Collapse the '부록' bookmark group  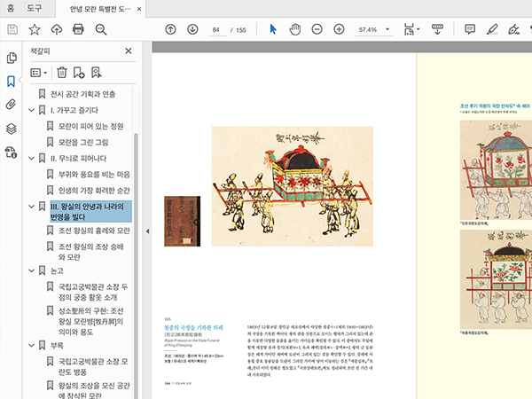coord(32,346)
